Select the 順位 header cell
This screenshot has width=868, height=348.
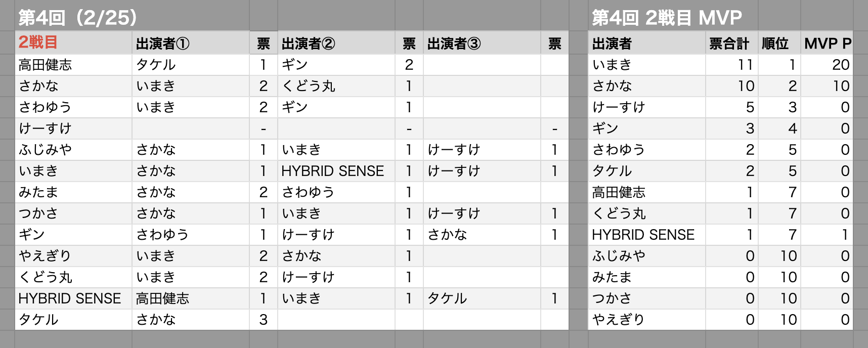coord(779,43)
